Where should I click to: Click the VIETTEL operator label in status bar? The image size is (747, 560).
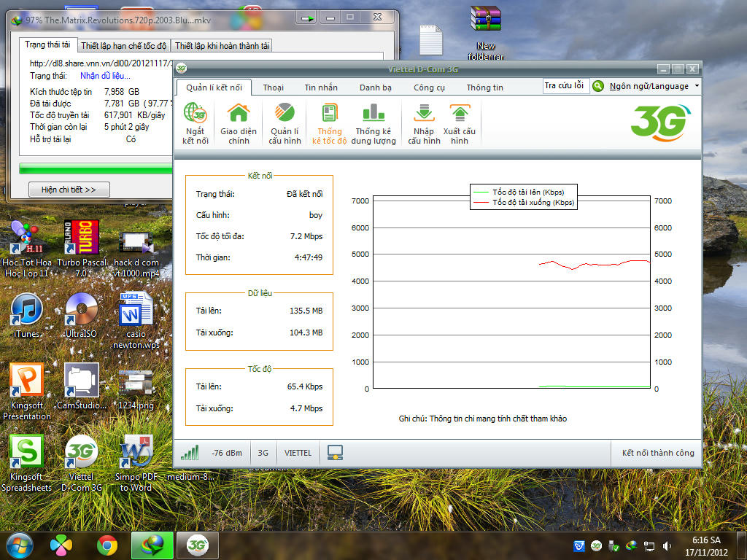[x=298, y=454]
